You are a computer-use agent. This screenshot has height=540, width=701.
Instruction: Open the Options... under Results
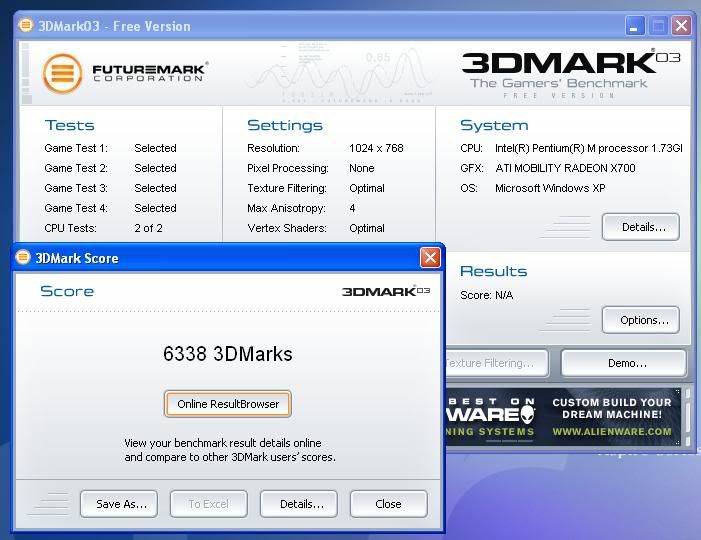click(x=641, y=320)
